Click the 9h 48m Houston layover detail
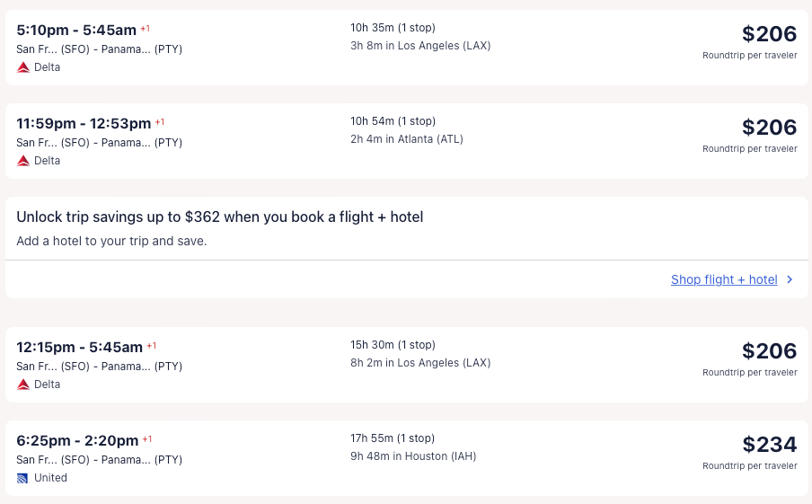The height and width of the screenshot is (504, 812). [413, 456]
